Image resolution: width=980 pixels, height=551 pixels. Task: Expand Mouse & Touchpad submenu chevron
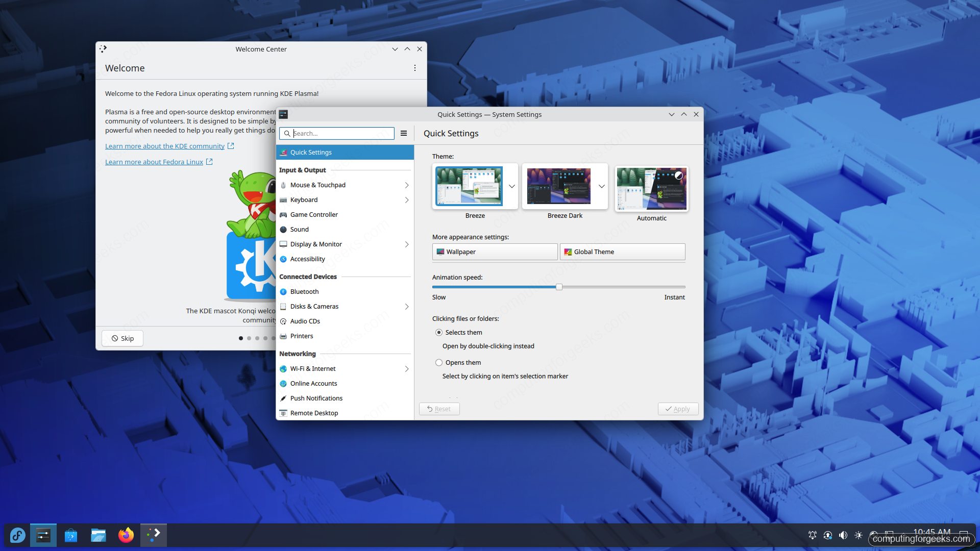pos(407,185)
